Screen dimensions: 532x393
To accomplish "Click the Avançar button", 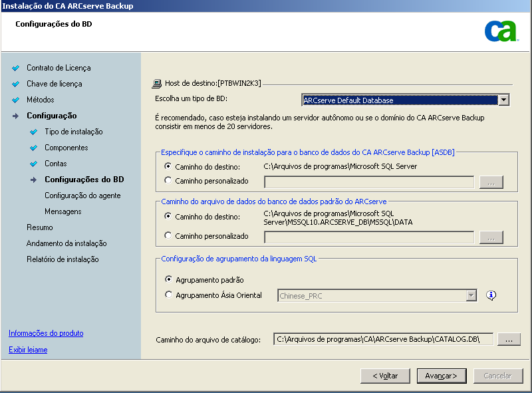I will click(x=442, y=376).
